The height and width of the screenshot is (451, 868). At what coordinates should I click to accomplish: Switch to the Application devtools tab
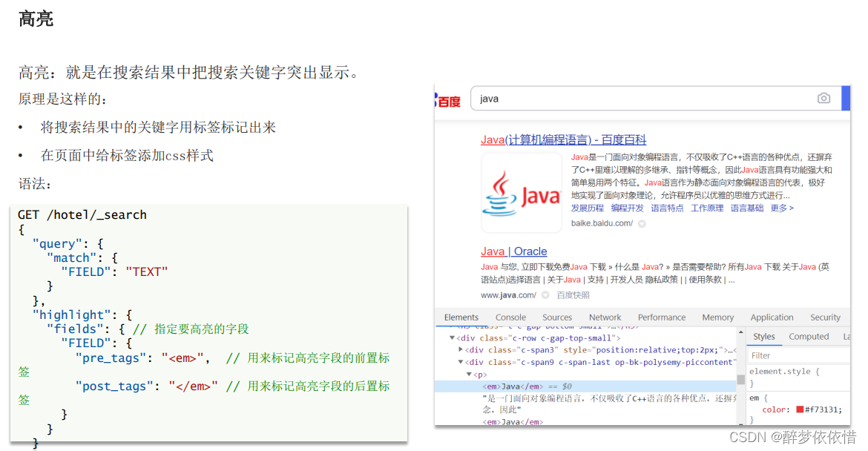(x=772, y=317)
